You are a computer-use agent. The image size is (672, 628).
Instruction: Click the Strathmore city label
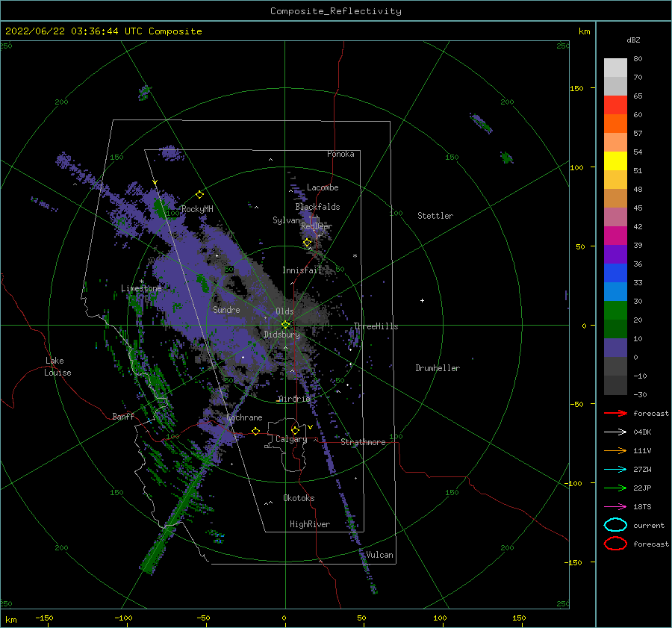363,442
